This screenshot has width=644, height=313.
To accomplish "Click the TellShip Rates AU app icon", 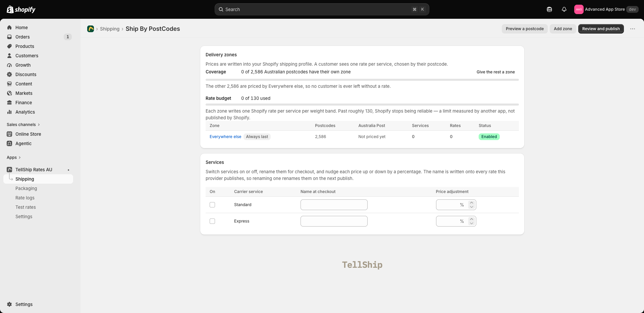I will coord(9,170).
